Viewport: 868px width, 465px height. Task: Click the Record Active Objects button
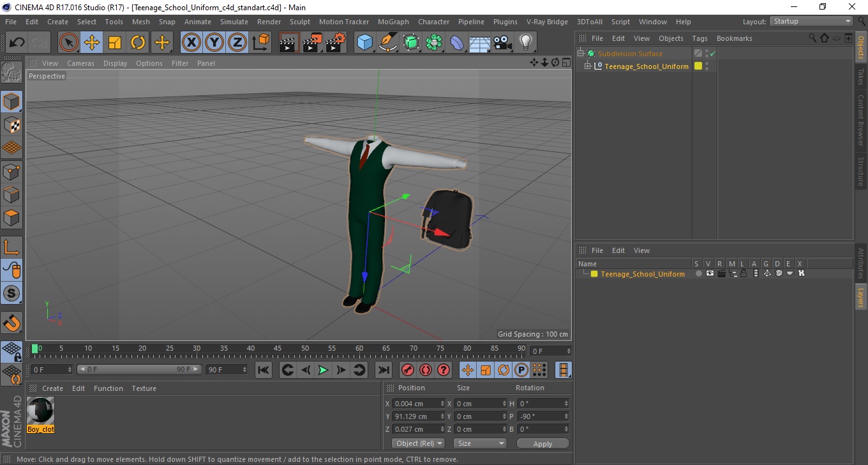(407, 370)
